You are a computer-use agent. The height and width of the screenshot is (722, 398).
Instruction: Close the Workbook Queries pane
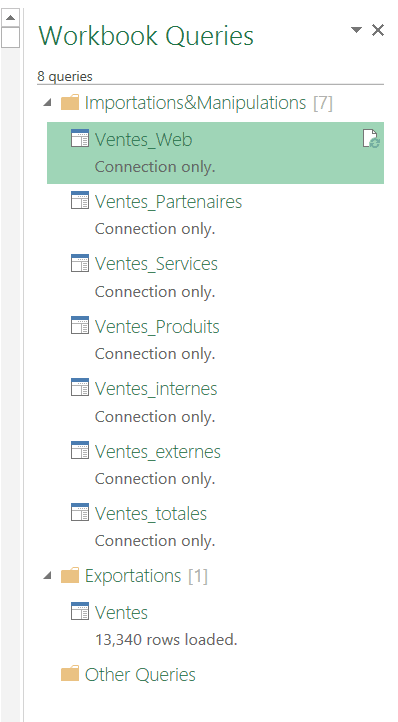(x=378, y=30)
